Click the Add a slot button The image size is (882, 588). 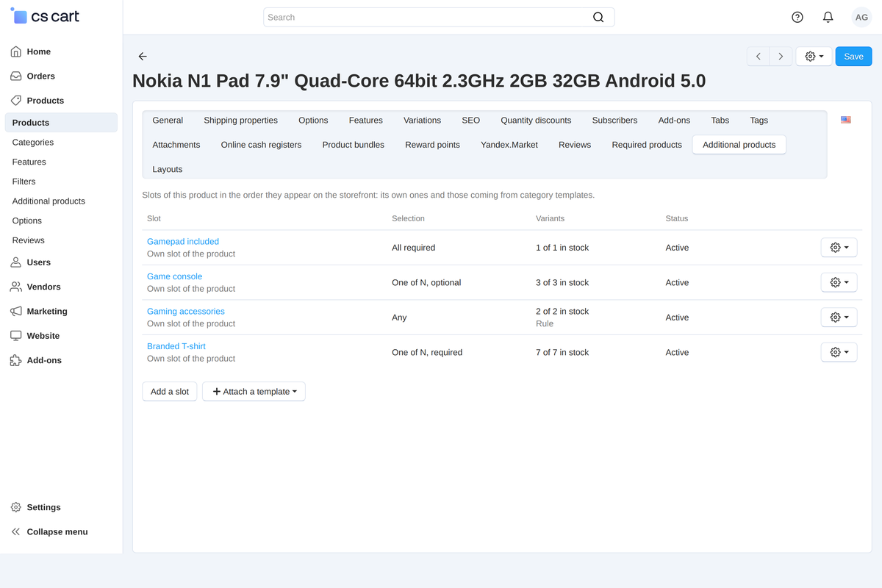click(x=170, y=392)
